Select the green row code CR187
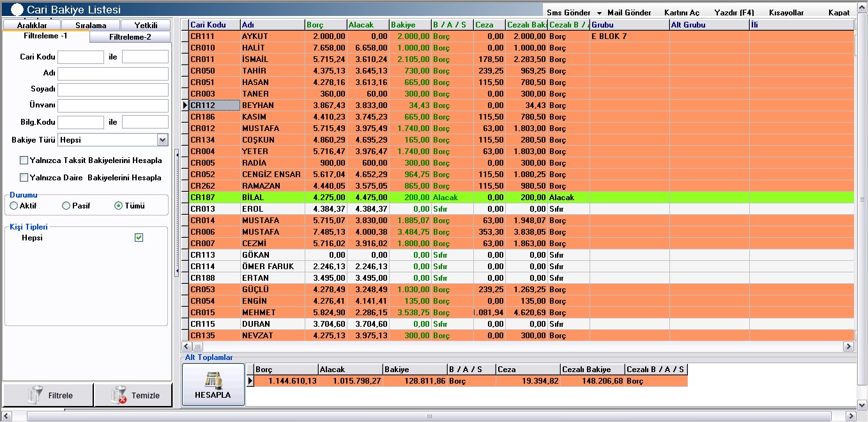The height and width of the screenshot is (422, 868). pyautogui.click(x=215, y=198)
